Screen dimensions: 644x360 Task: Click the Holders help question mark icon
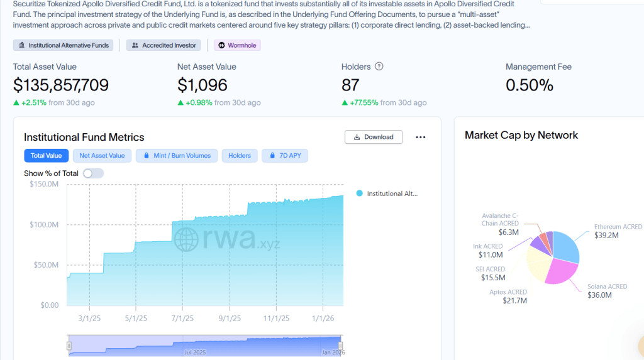(379, 67)
